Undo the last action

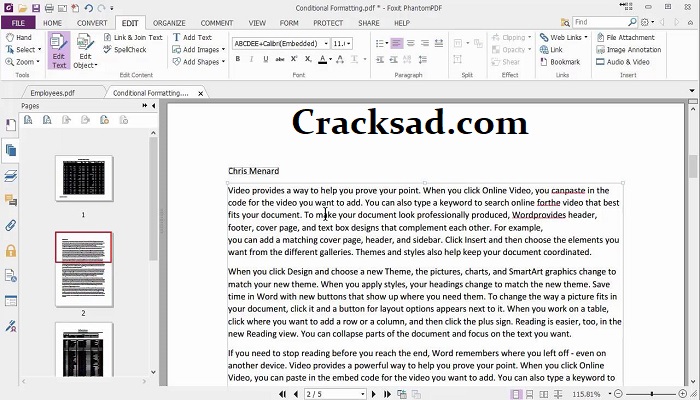coord(88,8)
